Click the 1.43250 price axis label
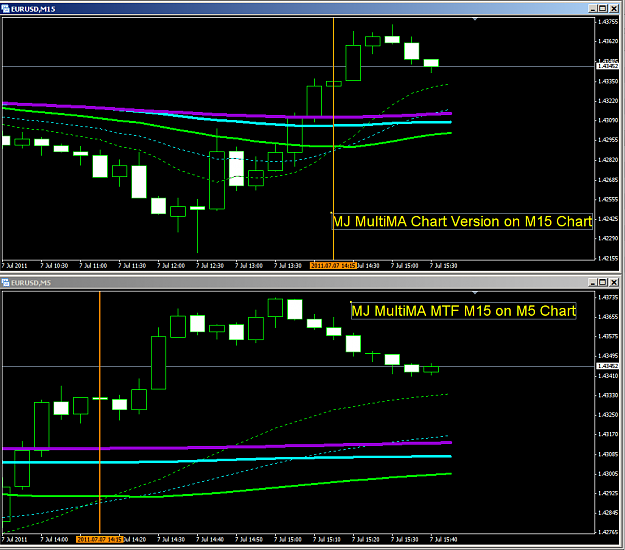The image size is (625, 550). pos(608,414)
